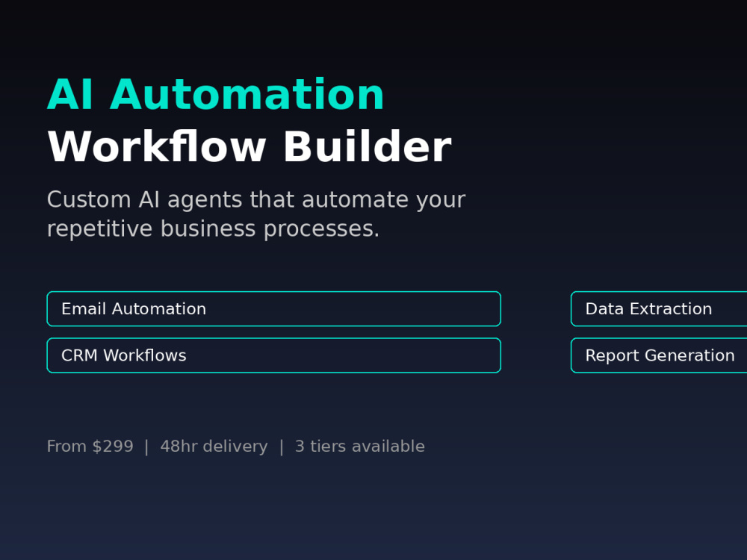Click the text 'repetitive business processes.'

click(213, 228)
